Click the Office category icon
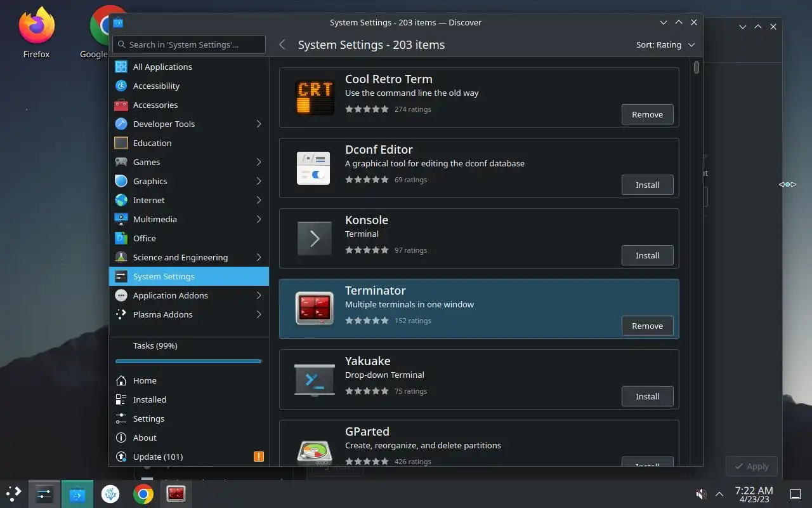 coord(121,238)
